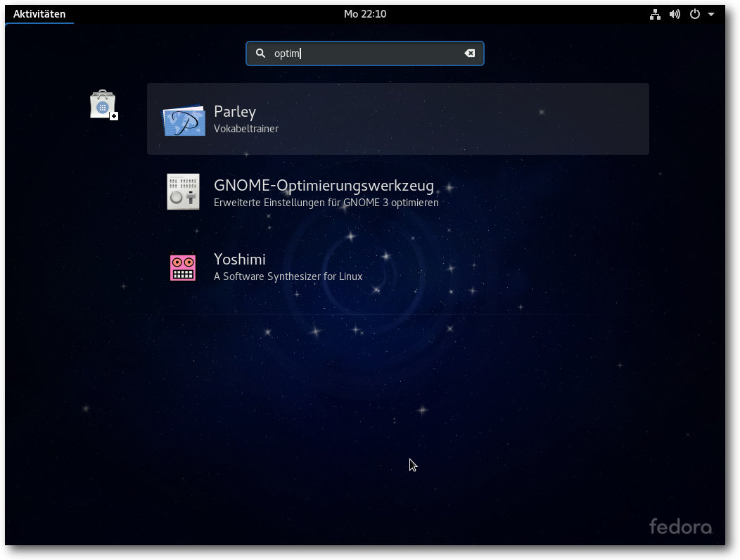Click the network status icon

[x=655, y=14]
